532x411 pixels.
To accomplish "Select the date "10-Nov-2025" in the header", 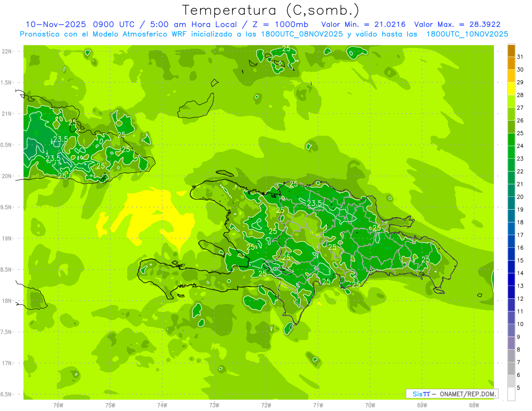I will tap(55, 24).
